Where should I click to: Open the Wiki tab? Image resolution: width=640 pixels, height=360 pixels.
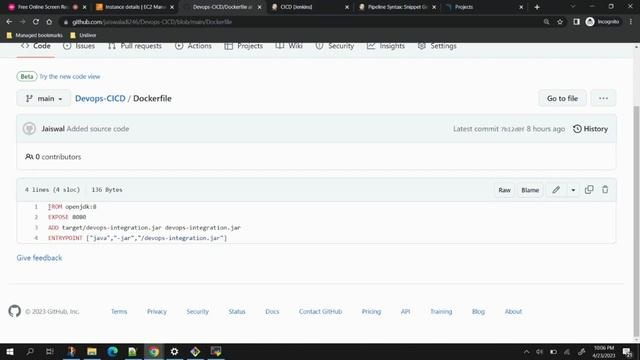(x=289, y=46)
